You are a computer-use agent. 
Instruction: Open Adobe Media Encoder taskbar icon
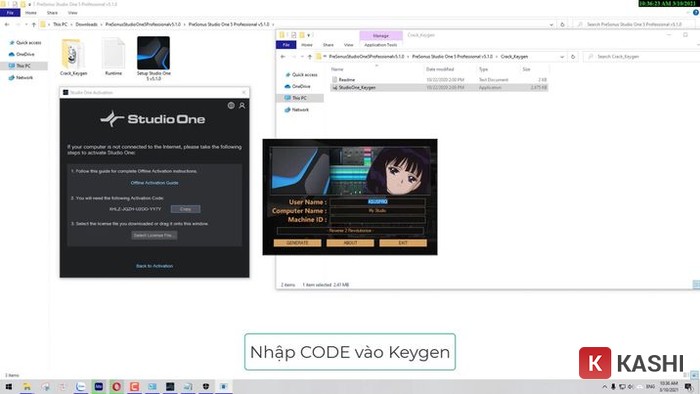99,386
